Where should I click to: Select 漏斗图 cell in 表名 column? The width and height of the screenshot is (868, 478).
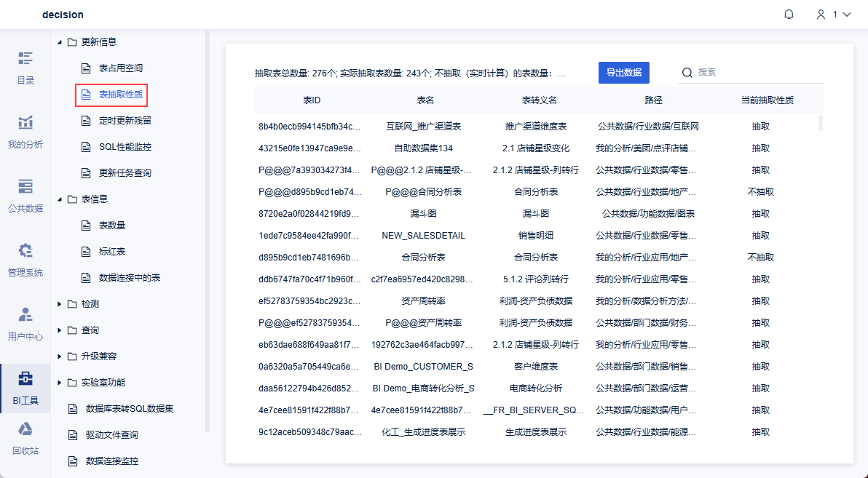tap(424, 214)
